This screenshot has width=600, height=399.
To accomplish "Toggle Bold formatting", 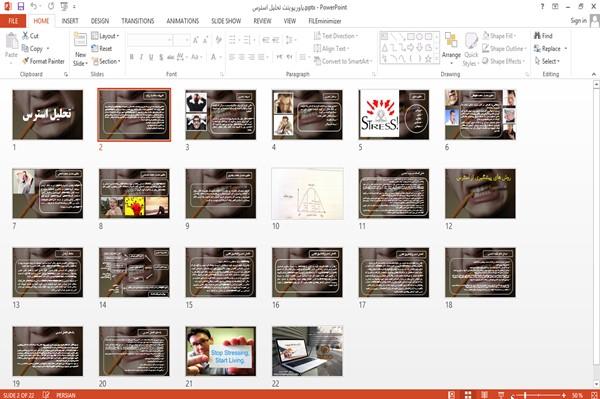I will 131,57.
